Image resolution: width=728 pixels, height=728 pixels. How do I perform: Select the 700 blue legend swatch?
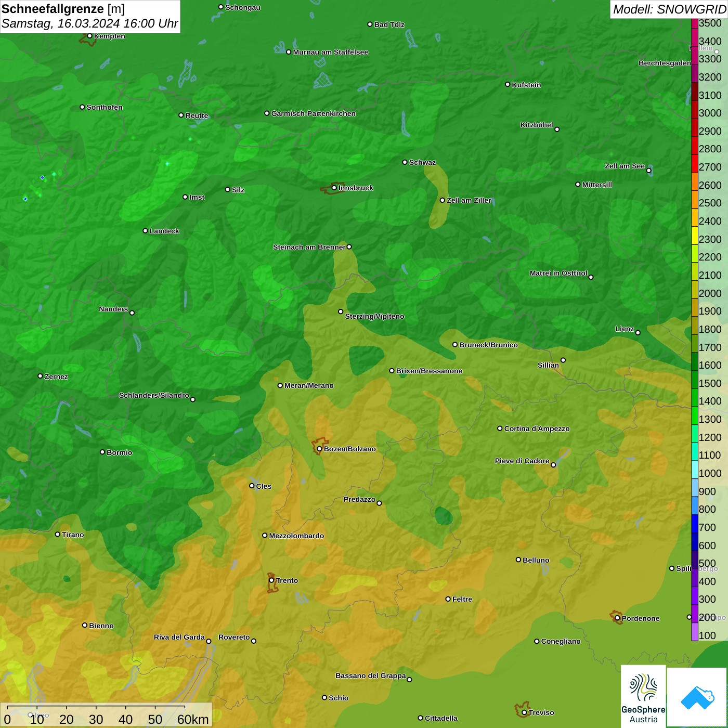695,524
